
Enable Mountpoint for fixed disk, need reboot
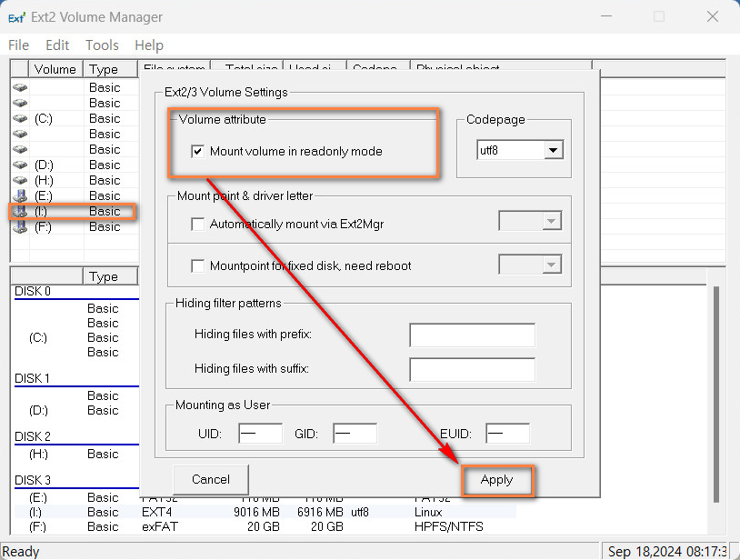(197, 265)
